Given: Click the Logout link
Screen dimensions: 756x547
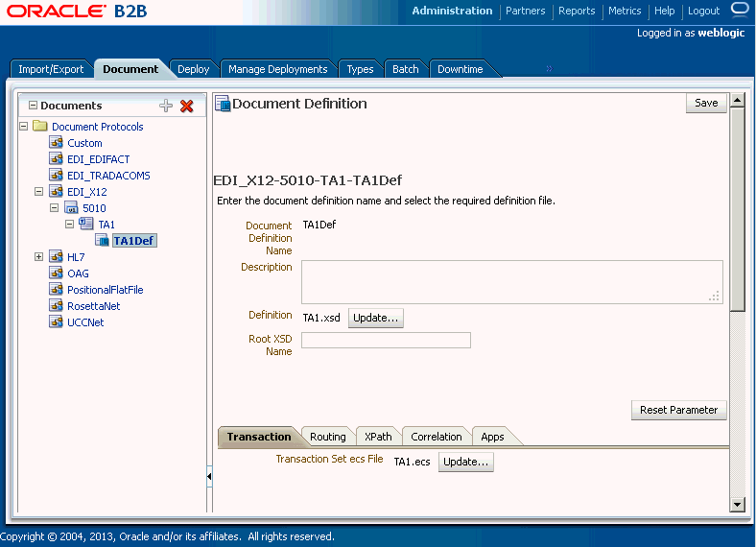Looking at the screenshot, I should (x=703, y=11).
